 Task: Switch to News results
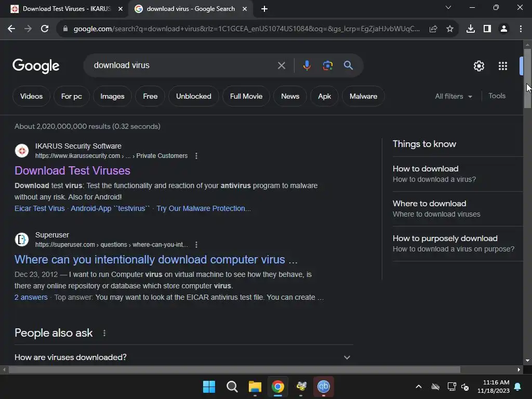[x=290, y=96]
